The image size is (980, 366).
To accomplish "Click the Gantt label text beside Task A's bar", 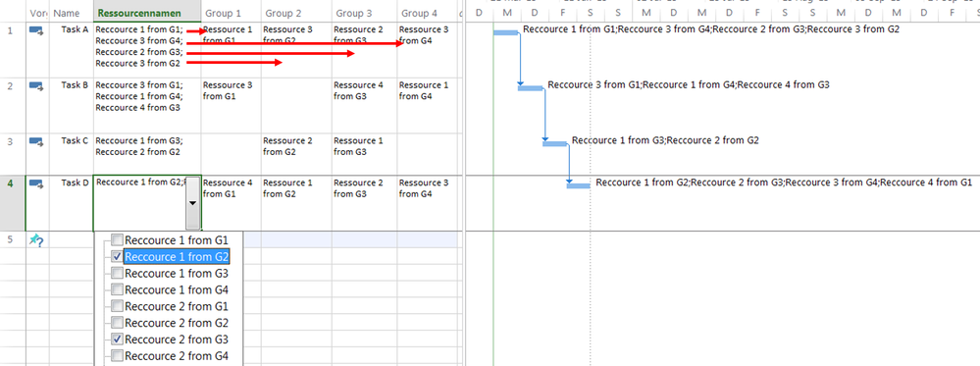I will coord(711,28).
